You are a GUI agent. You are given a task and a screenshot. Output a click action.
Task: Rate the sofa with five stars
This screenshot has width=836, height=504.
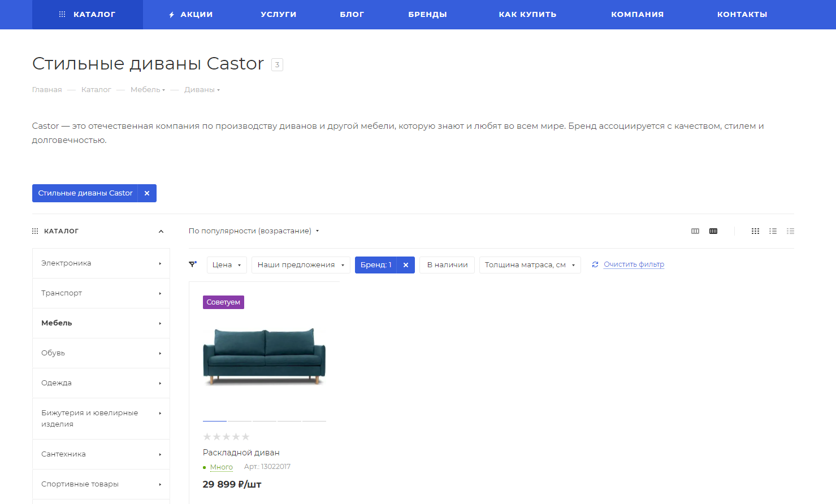click(245, 437)
